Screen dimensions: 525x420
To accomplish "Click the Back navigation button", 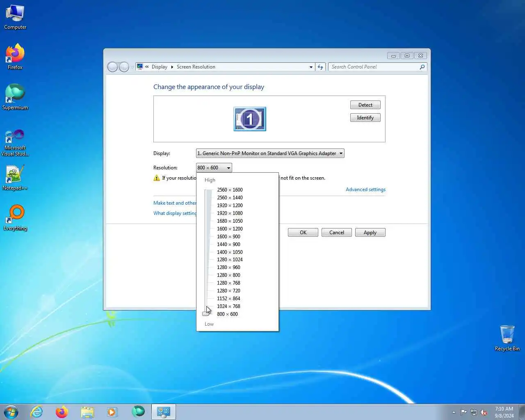I will pos(112,67).
